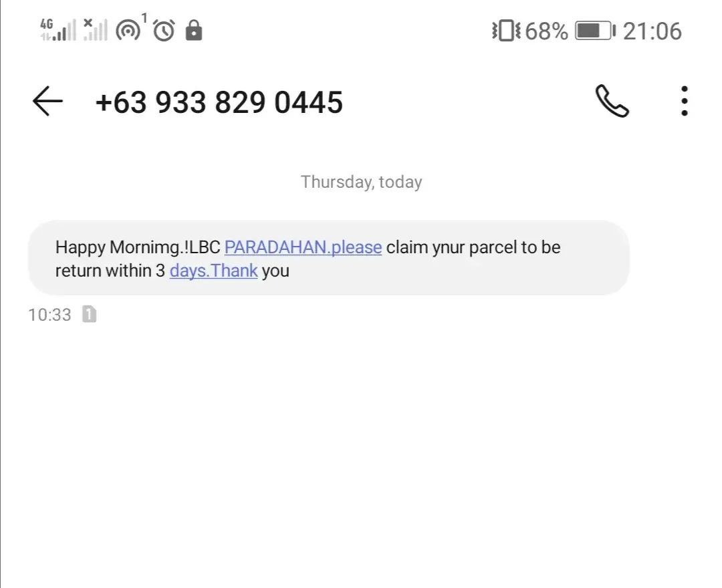The width and height of the screenshot is (722, 588).
Task: Tap the 10:33 message timestamp
Action: click(x=49, y=315)
